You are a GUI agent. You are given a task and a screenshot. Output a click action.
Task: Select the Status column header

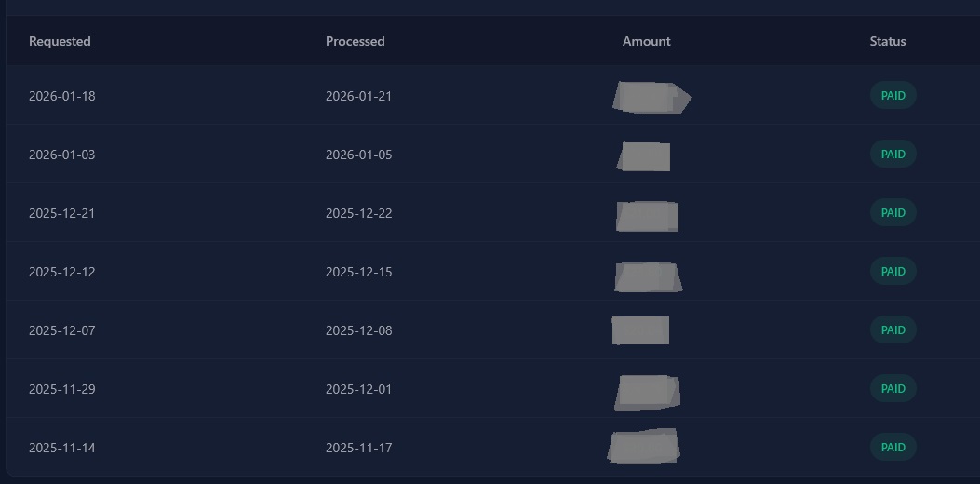(x=887, y=41)
